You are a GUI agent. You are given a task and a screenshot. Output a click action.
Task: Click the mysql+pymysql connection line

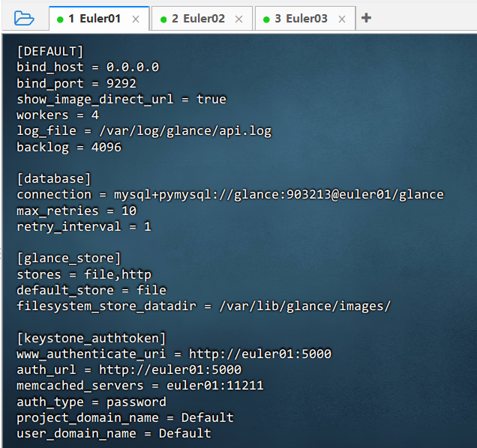230,195
